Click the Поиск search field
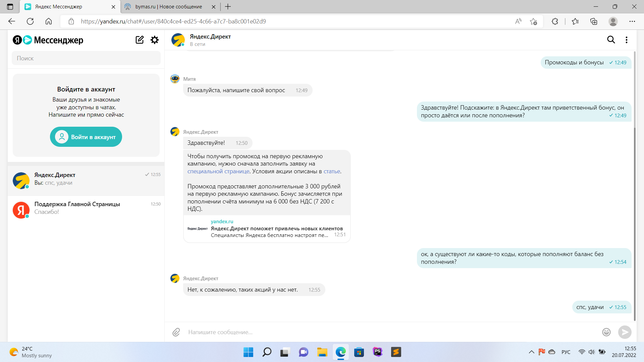Image resolution: width=644 pixels, height=362 pixels. coord(86,58)
